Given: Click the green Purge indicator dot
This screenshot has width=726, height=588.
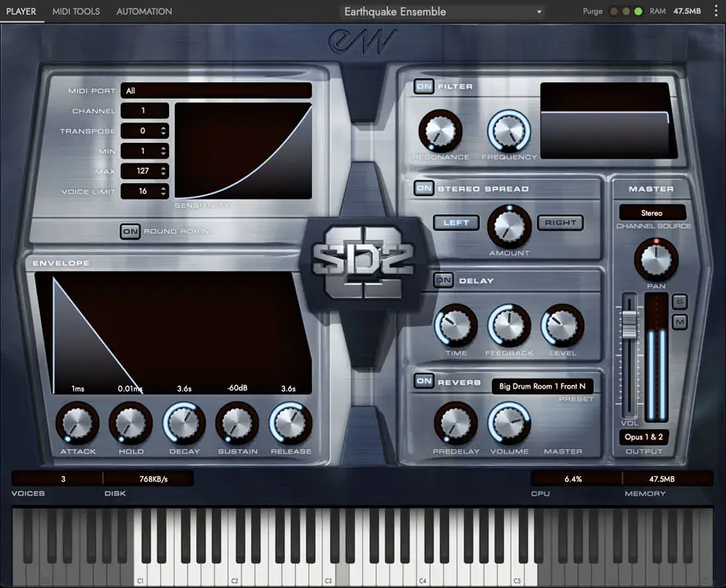Looking at the screenshot, I should tap(638, 11).
